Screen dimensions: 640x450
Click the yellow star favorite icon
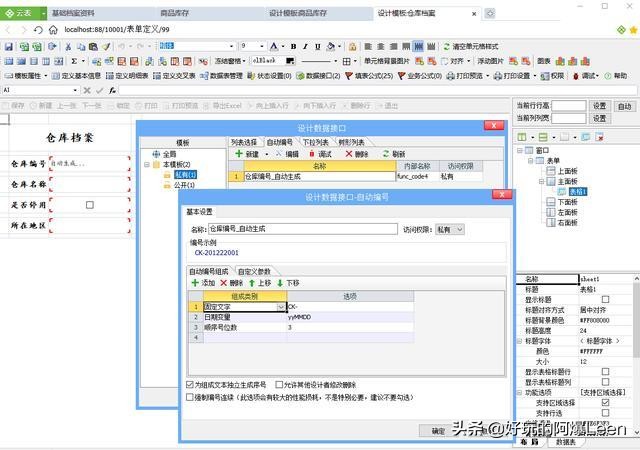click(x=633, y=30)
